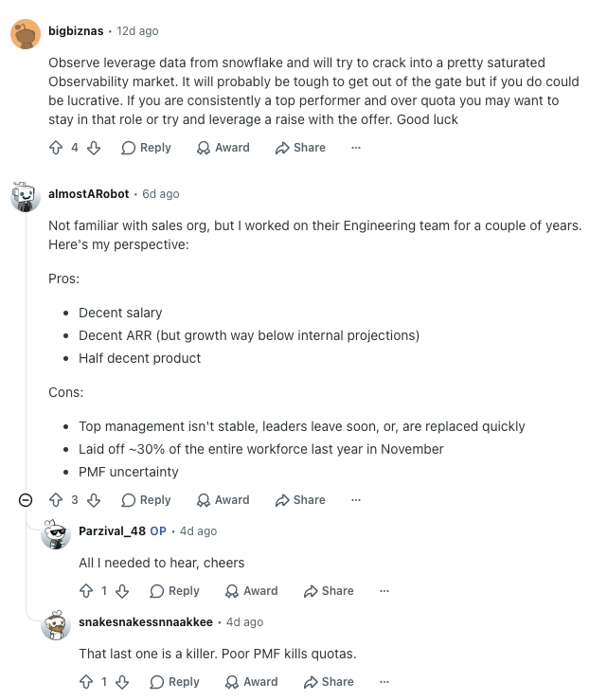Open more options on snakesnakessnnaakkee's reply
607x700 pixels.
[384, 682]
